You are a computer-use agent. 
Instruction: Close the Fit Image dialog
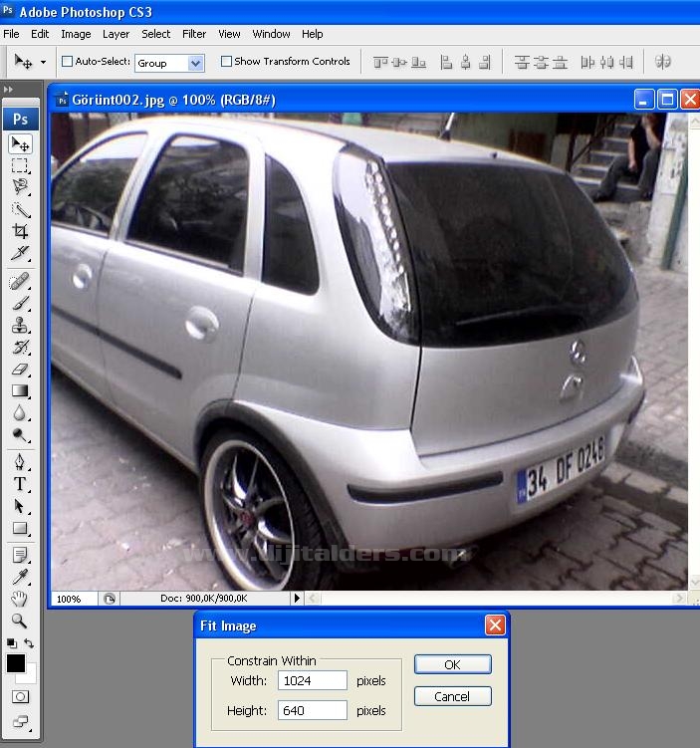495,624
